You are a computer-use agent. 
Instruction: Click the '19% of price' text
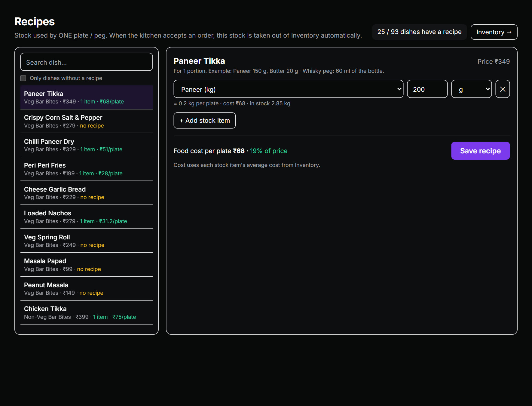(269, 151)
